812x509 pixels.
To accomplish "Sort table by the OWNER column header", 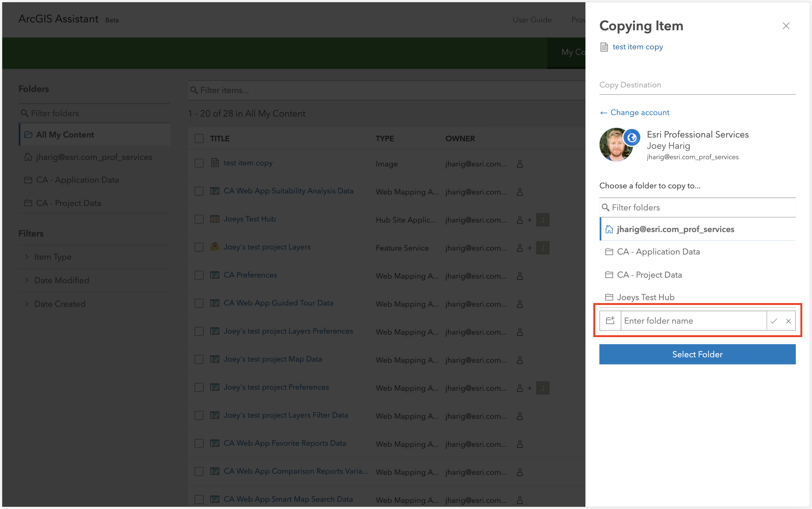I will [x=460, y=139].
